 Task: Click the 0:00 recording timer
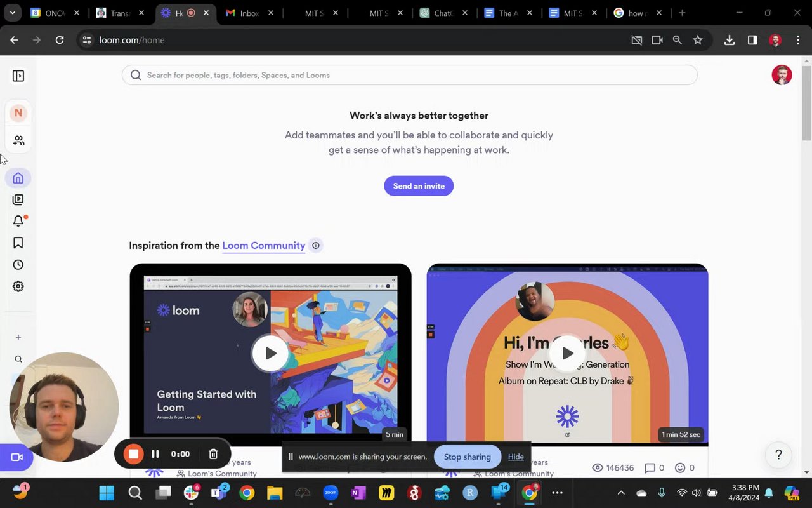point(180,454)
